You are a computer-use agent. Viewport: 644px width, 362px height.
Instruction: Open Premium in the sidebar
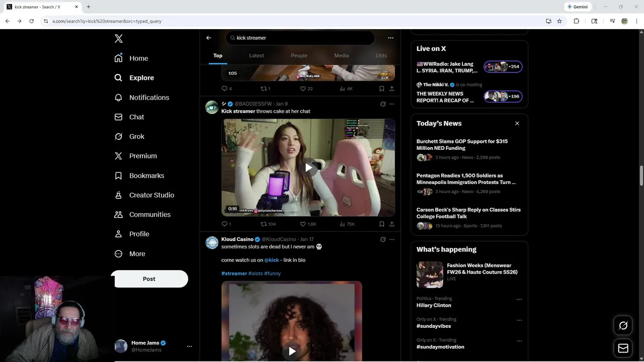(136, 156)
